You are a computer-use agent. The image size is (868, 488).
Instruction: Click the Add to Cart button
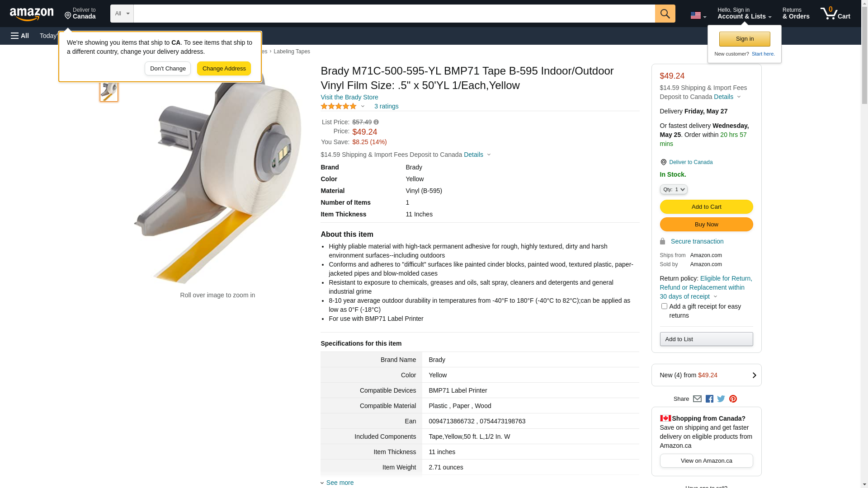click(706, 207)
